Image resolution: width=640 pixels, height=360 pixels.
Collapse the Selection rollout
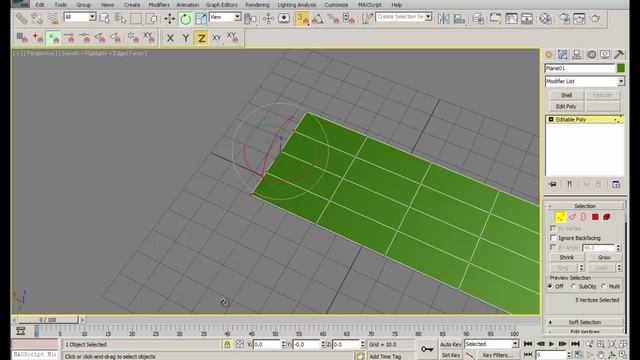584,206
